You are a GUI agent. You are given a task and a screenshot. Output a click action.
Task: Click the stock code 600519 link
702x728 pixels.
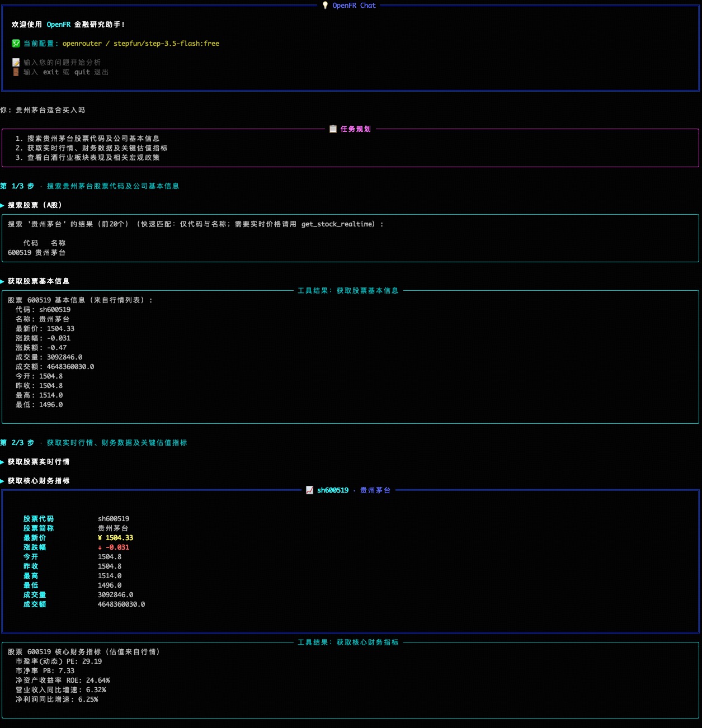[19, 252]
